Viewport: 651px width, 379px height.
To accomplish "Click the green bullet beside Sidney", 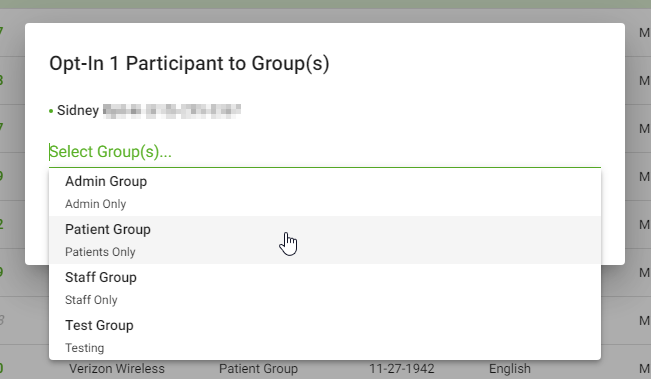I will coord(51,111).
